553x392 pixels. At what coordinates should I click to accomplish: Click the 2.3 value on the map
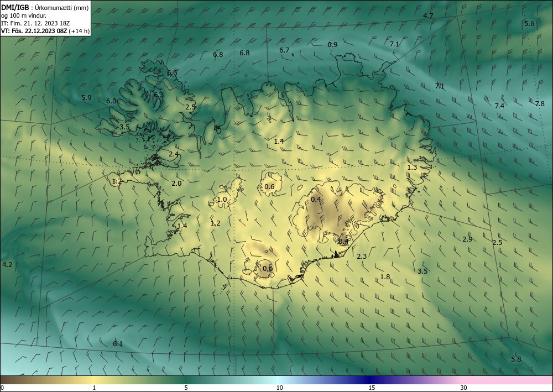pos(362,257)
